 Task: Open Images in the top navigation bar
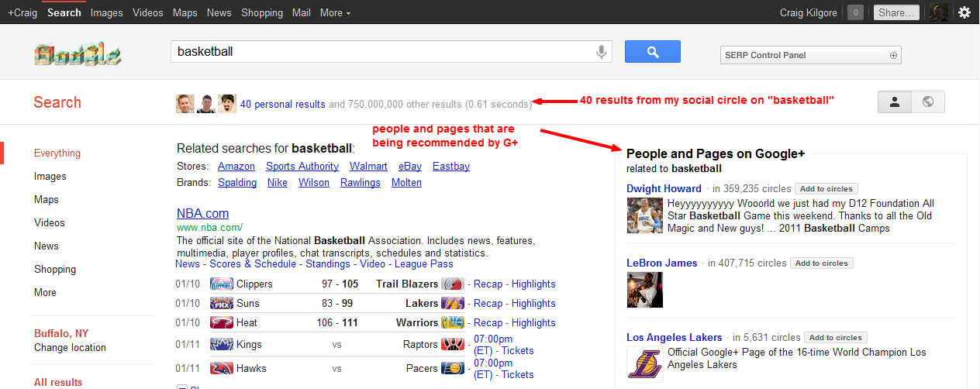(106, 12)
